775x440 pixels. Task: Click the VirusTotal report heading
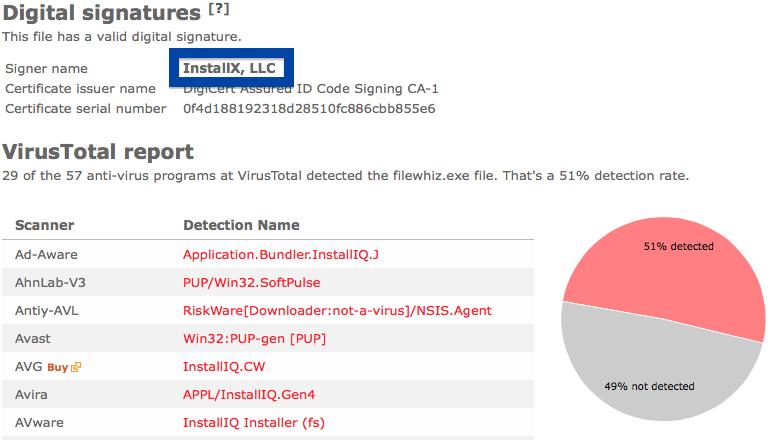(x=98, y=152)
